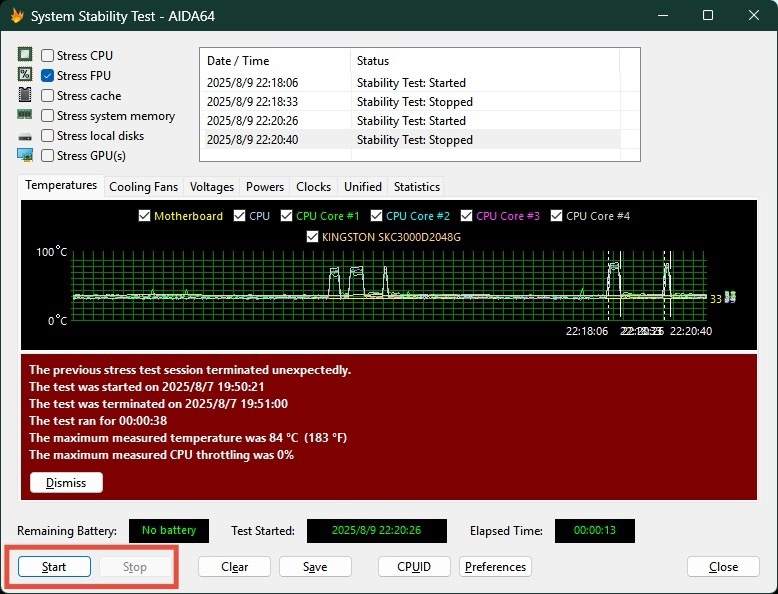The width and height of the screenshot is (778, 594).
Task: Click the Elapsed Time value 00:00:13
Action: point(594,530)
